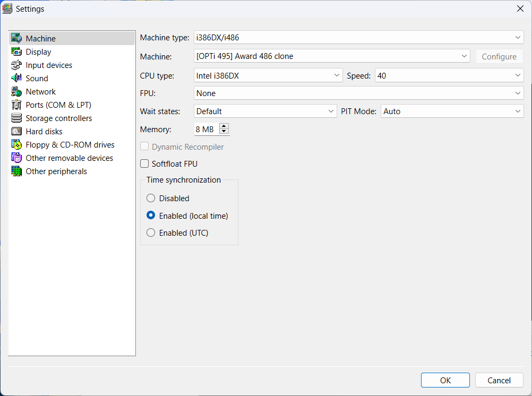Screen dimensions: 532x396
Task: Increase memory with the up arrow
Action: [x=224, y=127]
